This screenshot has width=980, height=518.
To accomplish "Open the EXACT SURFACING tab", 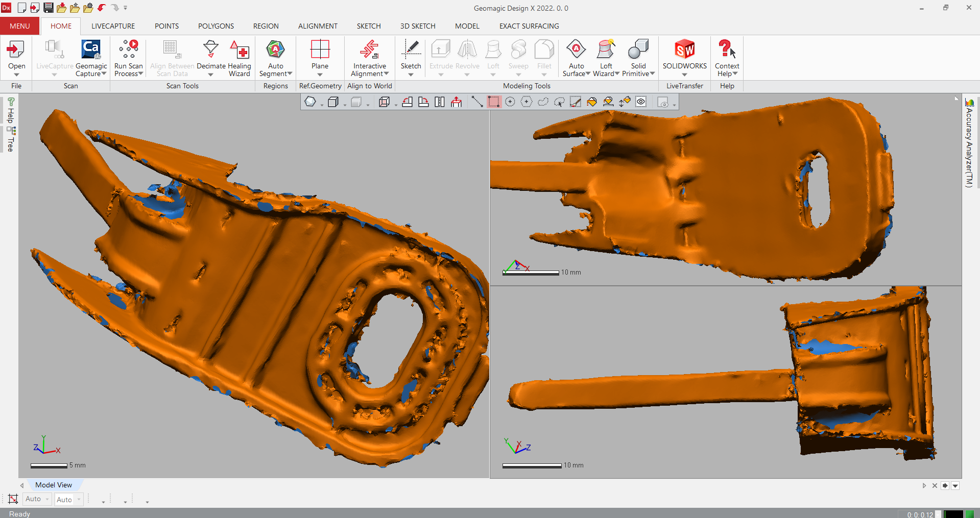I will coord(529,26).
